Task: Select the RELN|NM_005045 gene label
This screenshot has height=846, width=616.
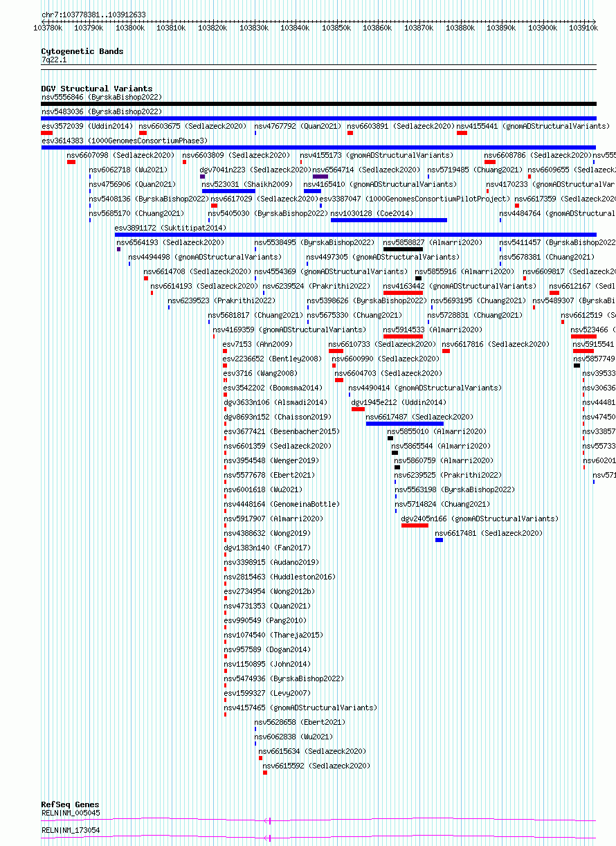Action: 71,813
